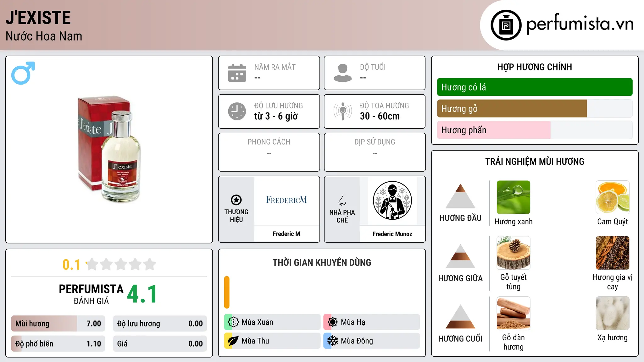Select the Hương cỏ lá accord bar
Screen dimensions: 644x362
(x=535, y=87)
